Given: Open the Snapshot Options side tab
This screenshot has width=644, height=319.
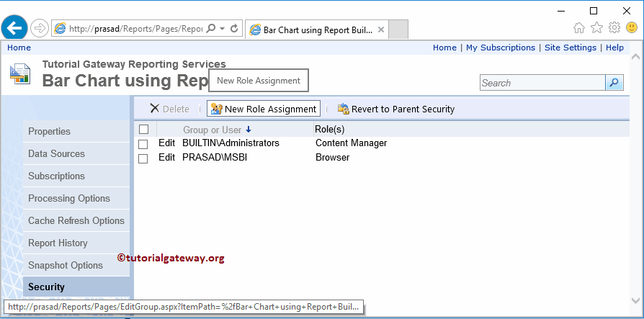Looking at the screenshot, I should click(x=76, y=265).
